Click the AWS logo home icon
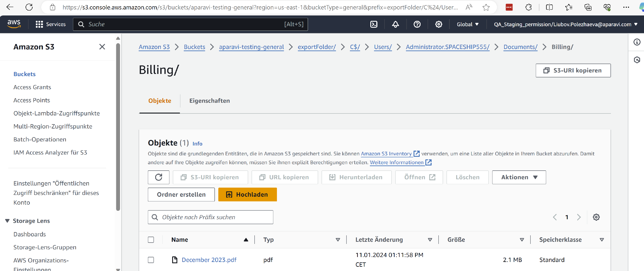644x271 pixels. tap(14, 24)
